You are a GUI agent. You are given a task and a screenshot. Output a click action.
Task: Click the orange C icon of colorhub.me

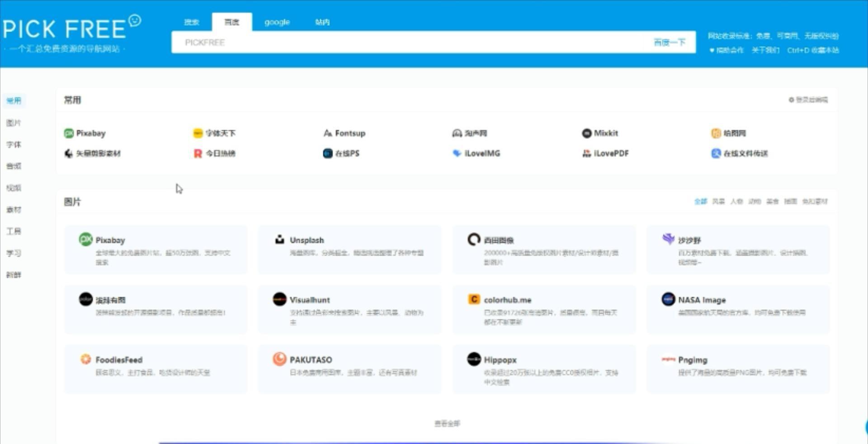point(474,299)
